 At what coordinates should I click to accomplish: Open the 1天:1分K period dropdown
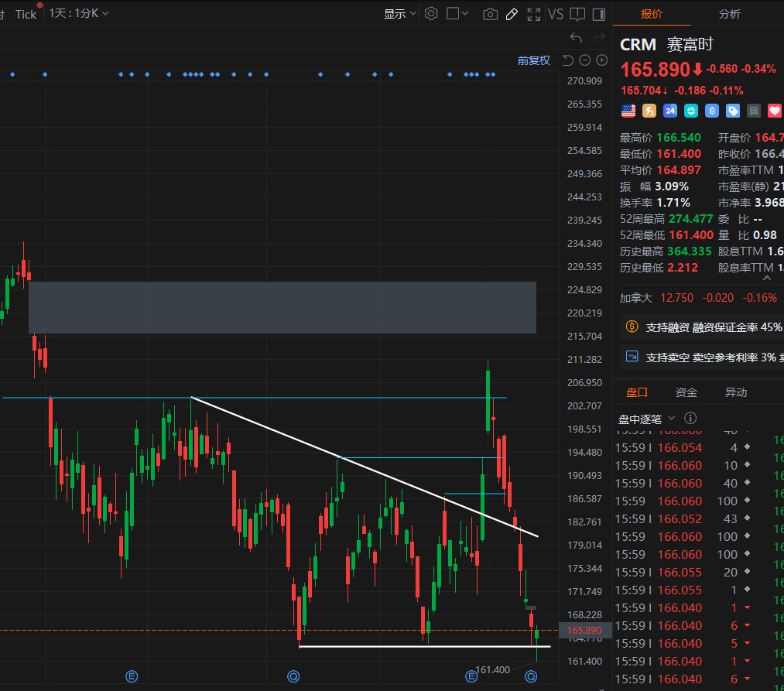pos(78,13)
